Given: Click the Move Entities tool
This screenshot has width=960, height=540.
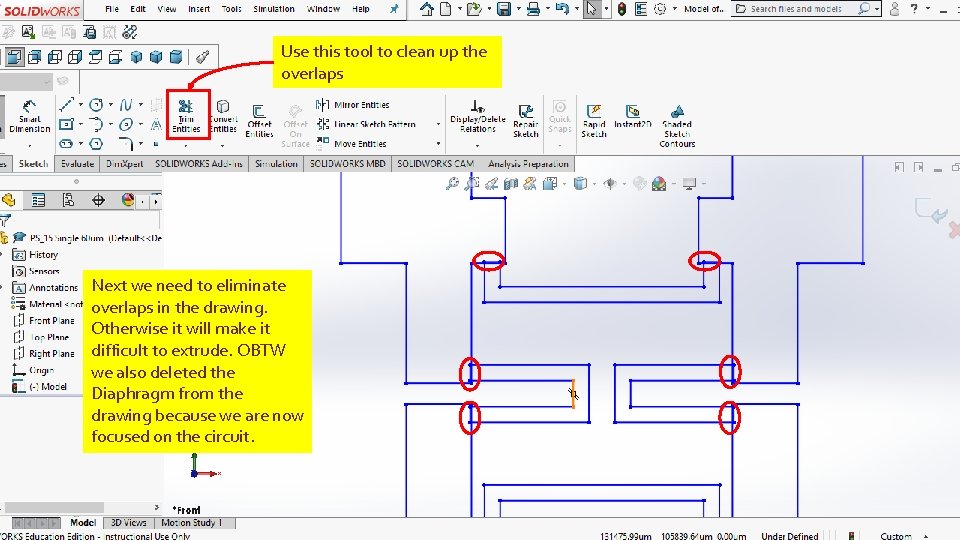Looking at the screenshot, I should (351, 144).
